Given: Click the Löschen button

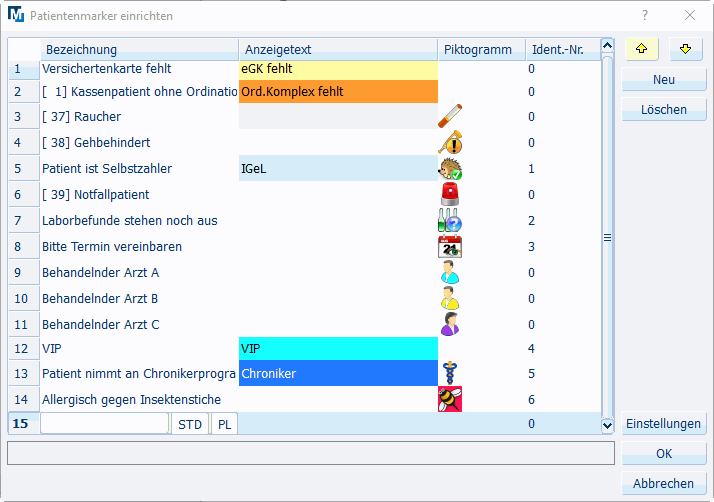Looking at the screenshot, I should pyautogui.click(x=663, y=110).
